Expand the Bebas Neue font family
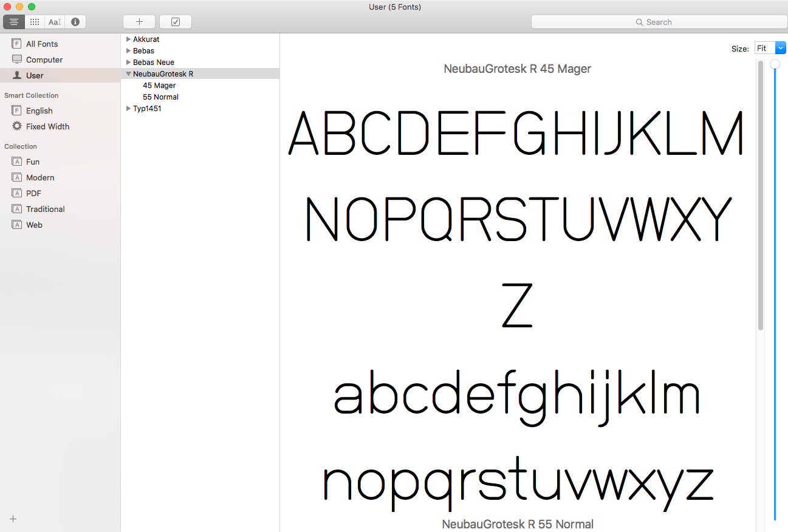 tap(128, 63)
